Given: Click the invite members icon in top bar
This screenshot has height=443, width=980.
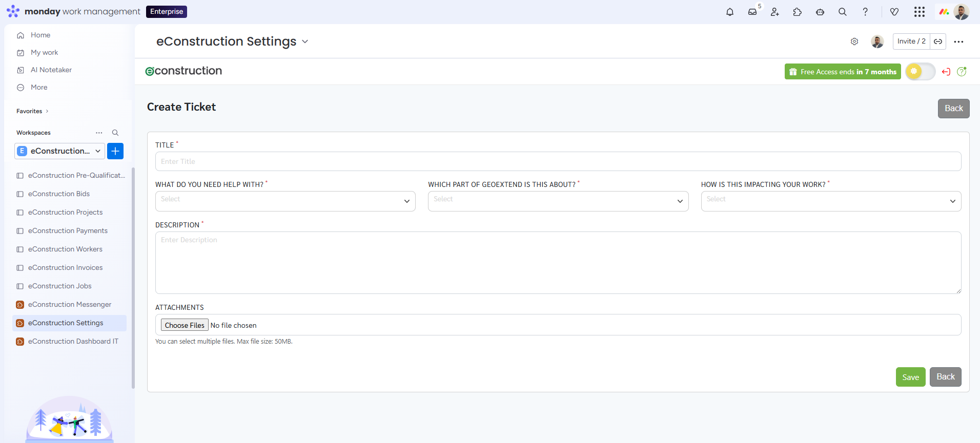Looking at the screenshot, I should (775, 12).
